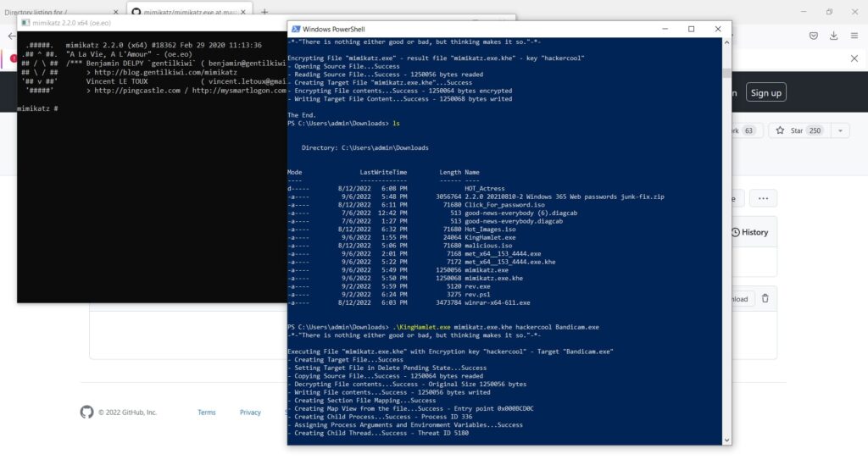Click the 'Length' column header
The width and height of the screenshot is (868, 465).
tap(450, 172)
